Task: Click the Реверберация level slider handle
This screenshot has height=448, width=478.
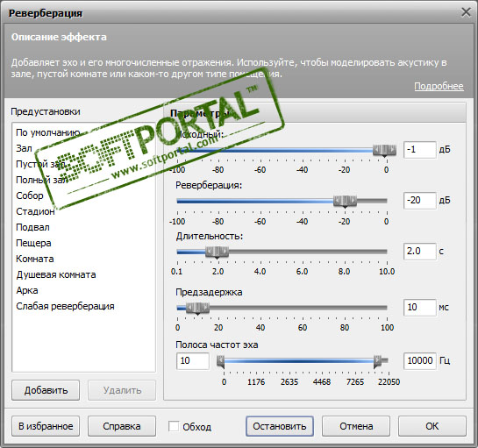Action: point(345,201)
